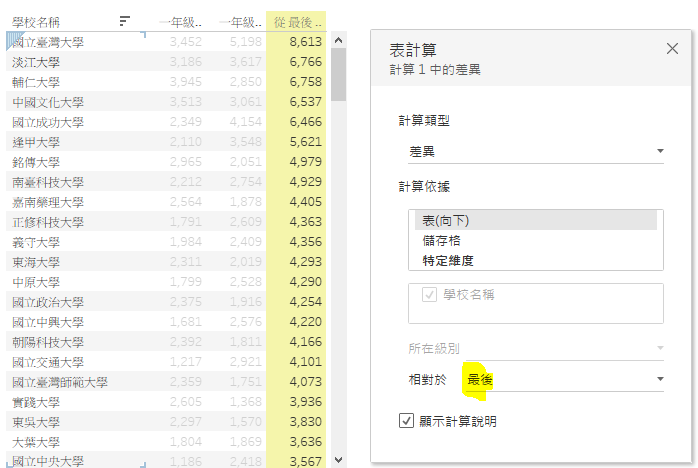Select the 國立臺灣大學 row label

[x=48, y=42]
